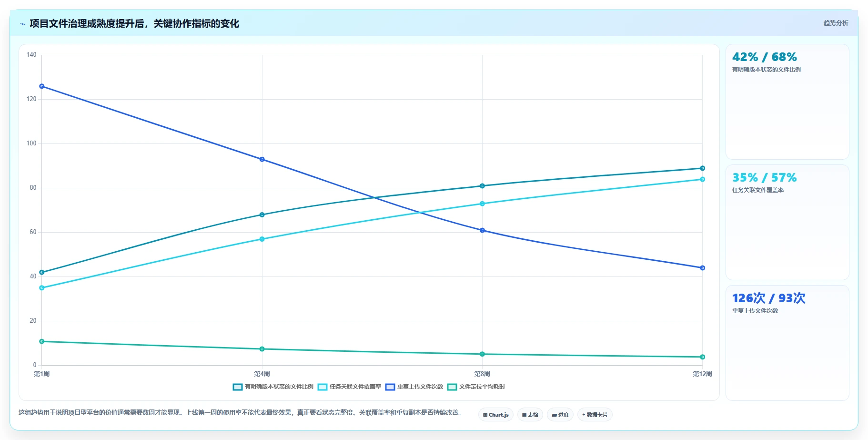Click the 第4周 x-axis label
The height and width of the screenshot is (440, 868).
(x=262, y=374)
